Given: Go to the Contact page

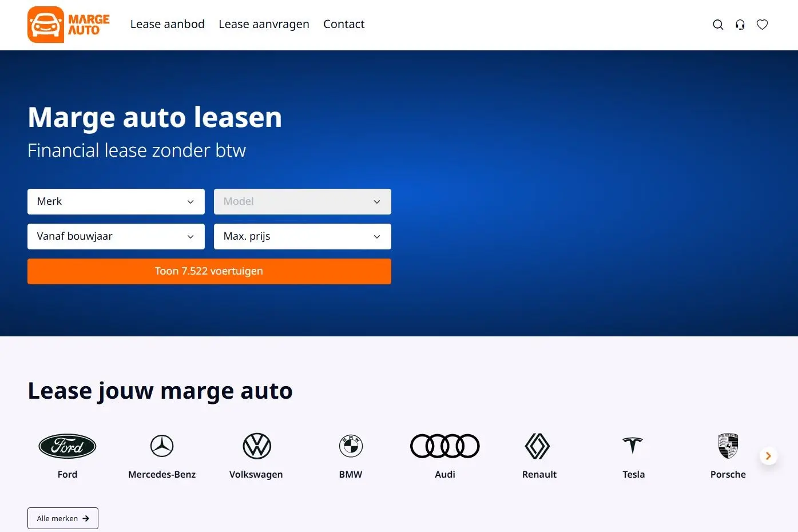Looking at the screenshot, I should pyautogui.click(x=344, y=24).
